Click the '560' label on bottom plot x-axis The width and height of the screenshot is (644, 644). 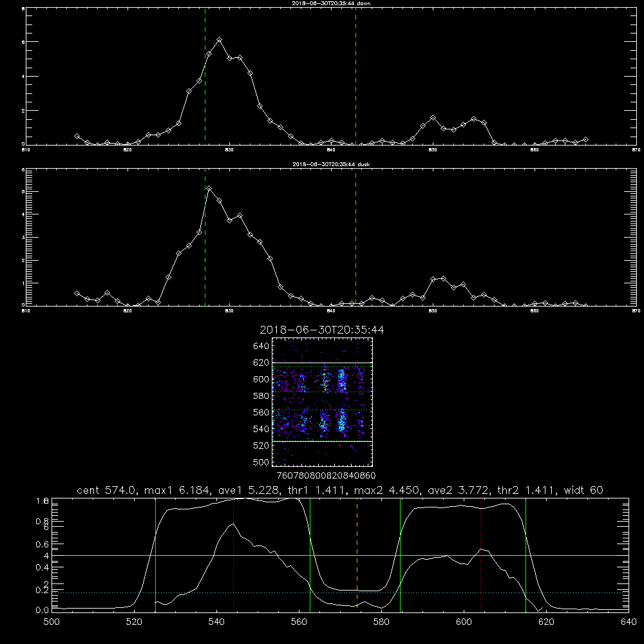click(299, 622)
